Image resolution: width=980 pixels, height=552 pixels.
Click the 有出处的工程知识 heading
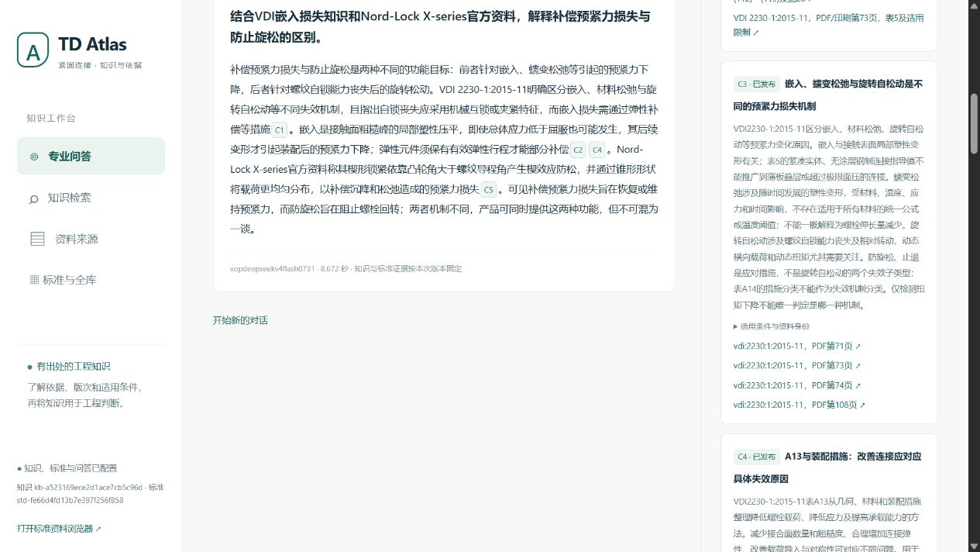pyautogui.click(x=74, y=367)
